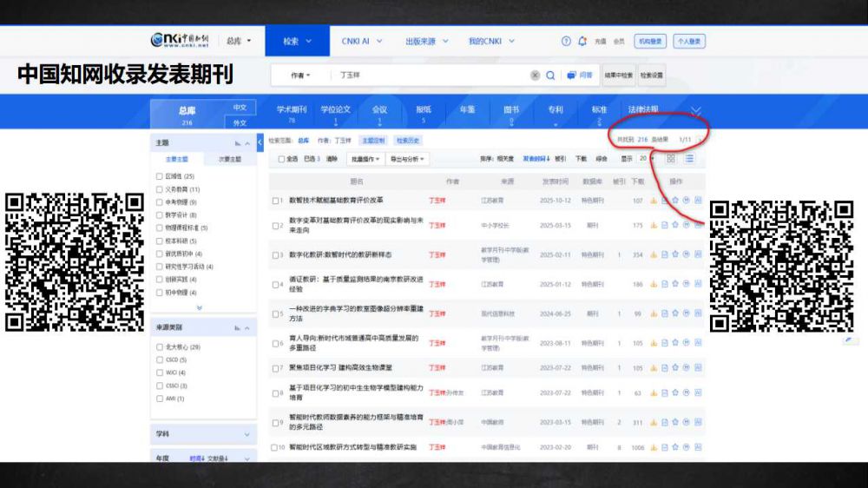This screenshot has width=868, height=488.
Task: Switch results to list view icon
Action: coord(689,159)
